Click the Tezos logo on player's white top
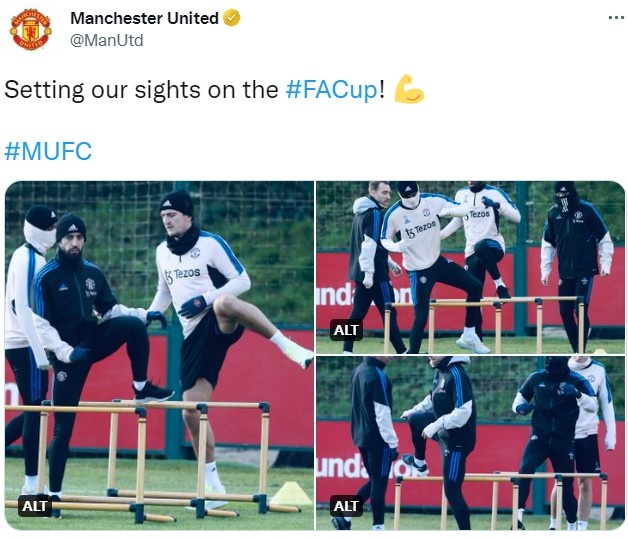628x539 pixels. click(x=182, y=275)
